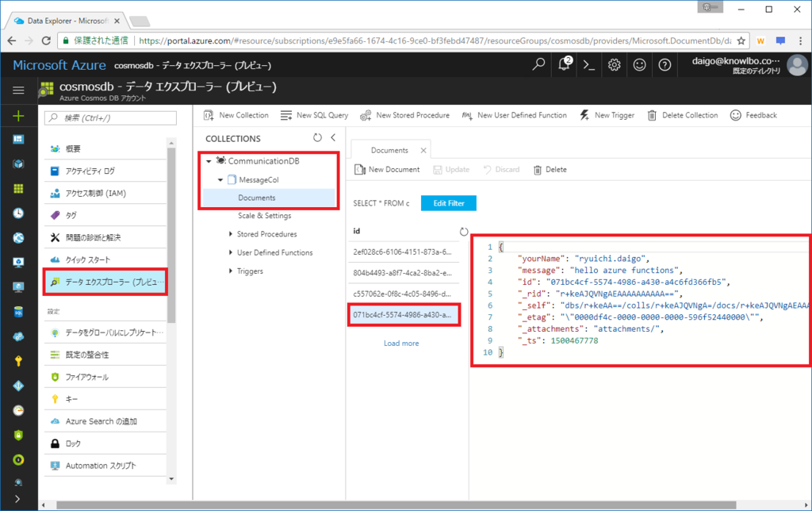
Task: Launch Cloud Shell prompt icon
Action: (589, 65)
